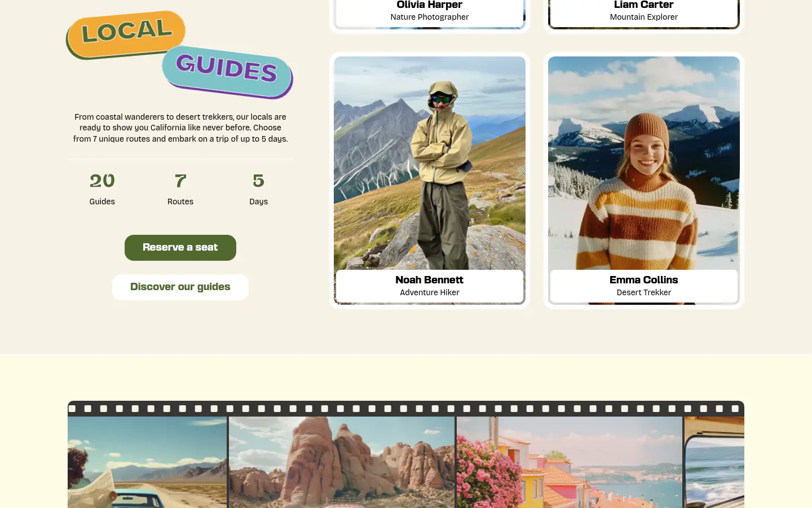Click the Noah Bennett name label

point(430,280)
